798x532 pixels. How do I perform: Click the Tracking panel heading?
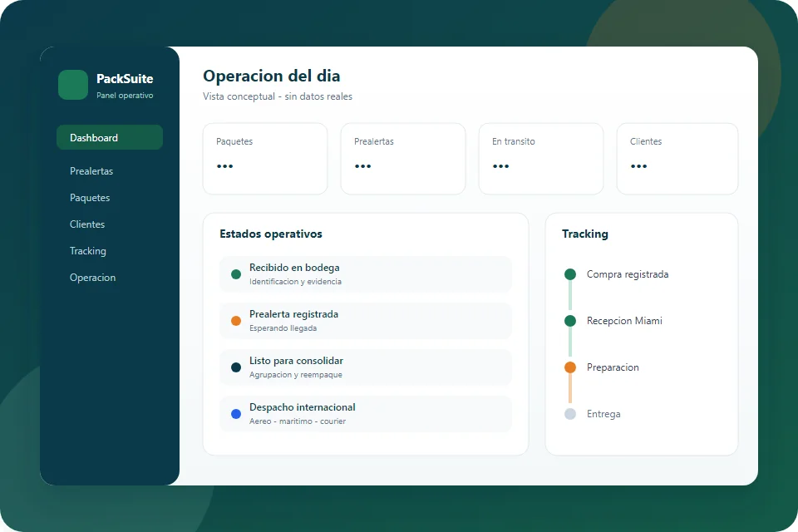[584, 234]
